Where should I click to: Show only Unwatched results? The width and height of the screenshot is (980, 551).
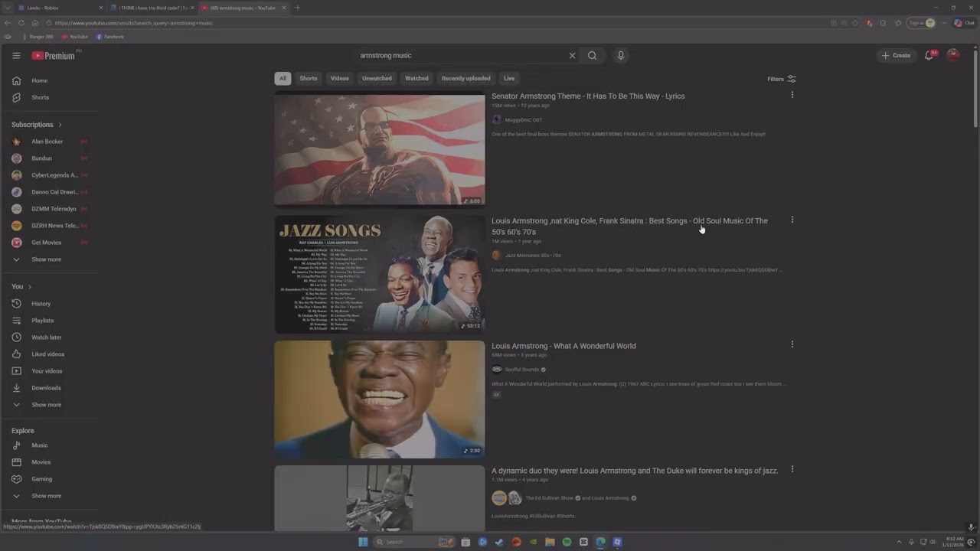[x=377, y=78]
